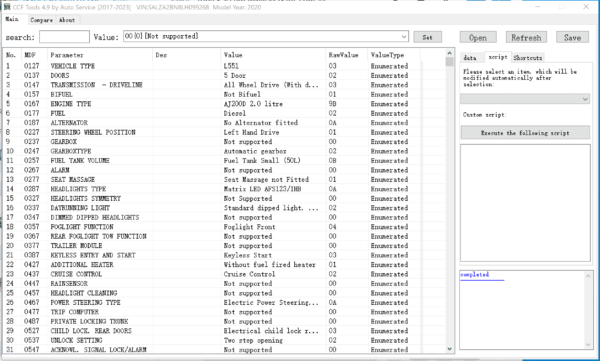Click the Save button
Image resolution: width=600 pixels, height=361 pixels.
pyautogui.click(x=572, y=38)
